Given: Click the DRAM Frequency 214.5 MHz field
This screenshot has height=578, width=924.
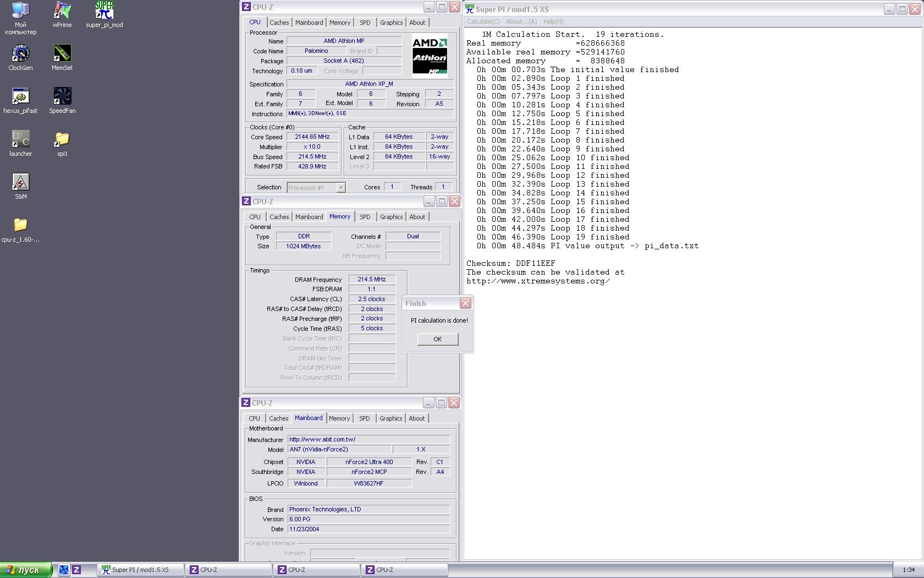Looking at the screenshot, I should [372, 279].
